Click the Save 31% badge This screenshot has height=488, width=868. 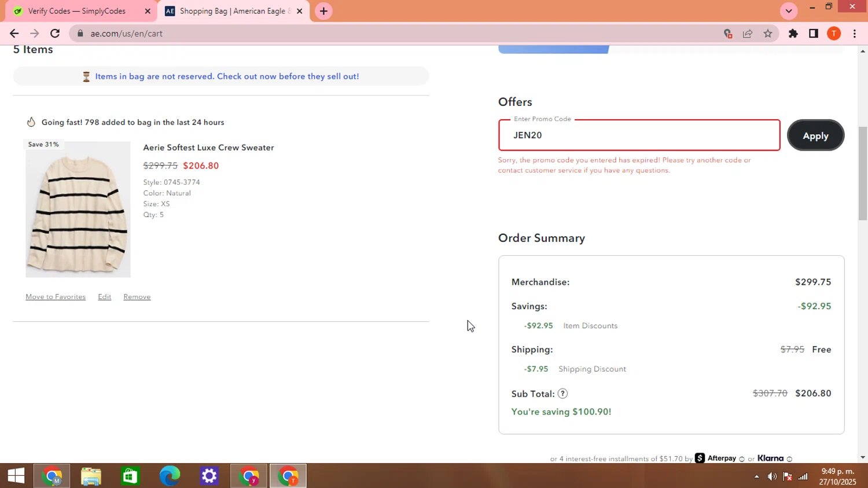(x=43, y=144)
